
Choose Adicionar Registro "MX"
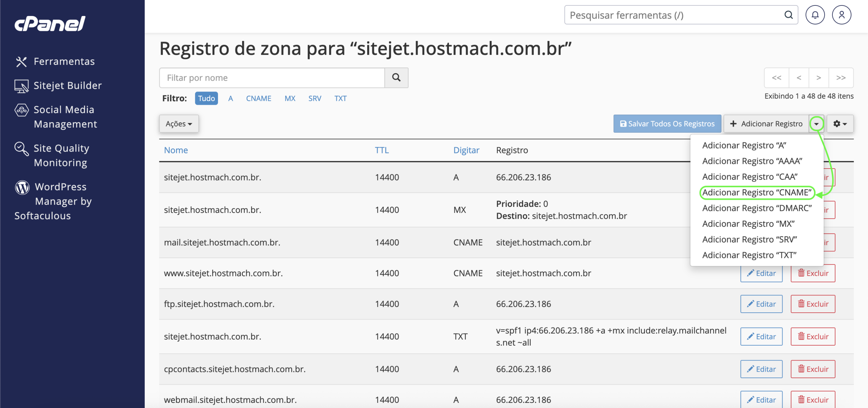click(x=748, y=224)
